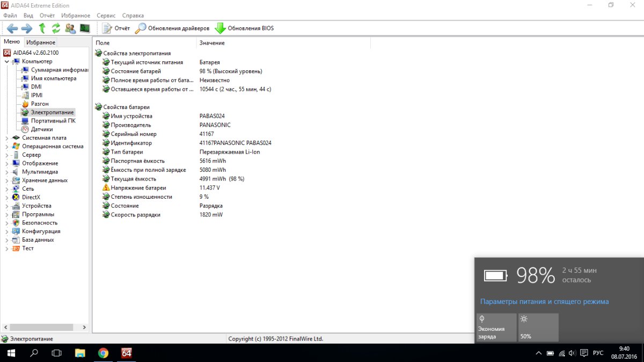Open the Вид menu
Screen dimensions: 644x362
click(28, 16)
